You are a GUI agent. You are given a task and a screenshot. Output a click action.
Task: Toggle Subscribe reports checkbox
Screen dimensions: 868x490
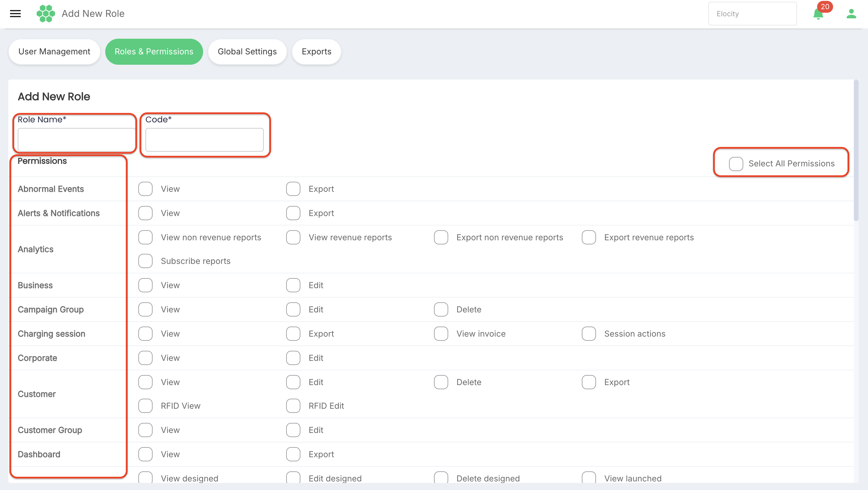point(145,261)
